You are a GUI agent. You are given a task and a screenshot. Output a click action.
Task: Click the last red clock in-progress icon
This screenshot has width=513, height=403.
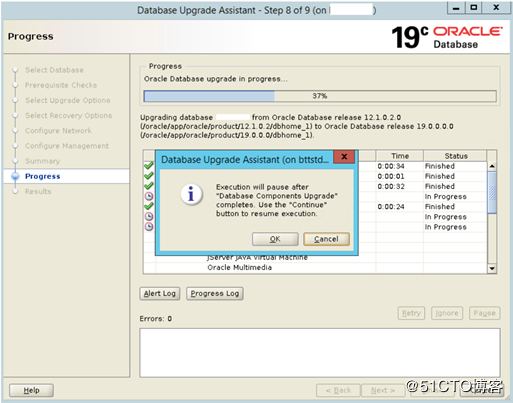(149, 227)
